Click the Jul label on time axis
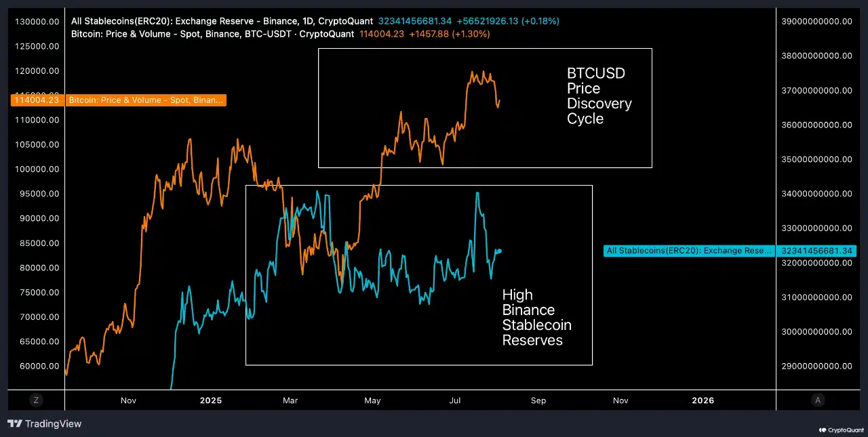Image resolution: width=868 pixels, height=437 pixels. 455,400
